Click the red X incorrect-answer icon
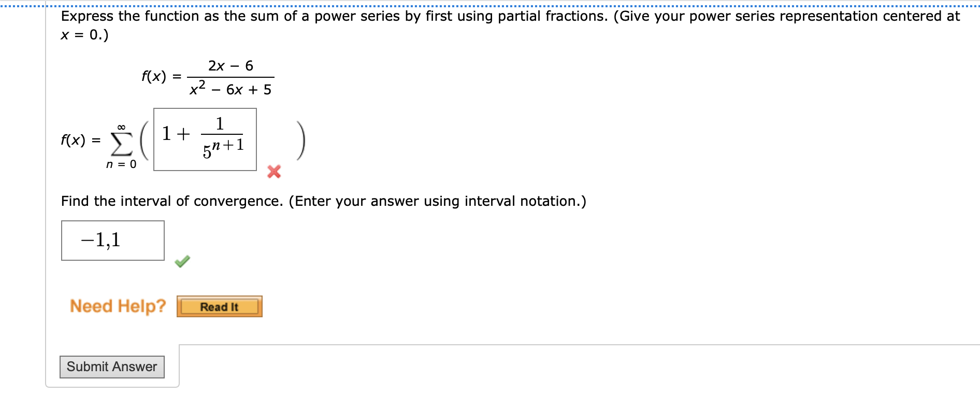980x394 pixels. (x=273, y=172)
